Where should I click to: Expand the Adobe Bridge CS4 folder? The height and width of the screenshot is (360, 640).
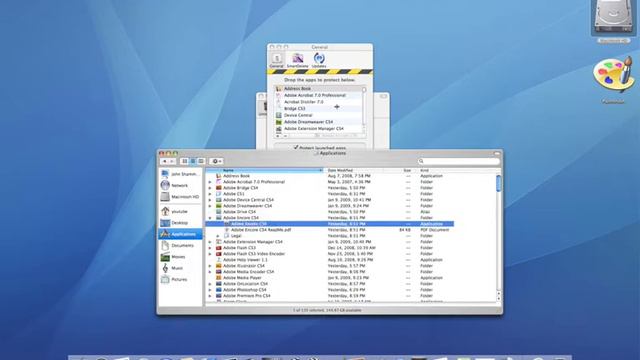(210, 188)
